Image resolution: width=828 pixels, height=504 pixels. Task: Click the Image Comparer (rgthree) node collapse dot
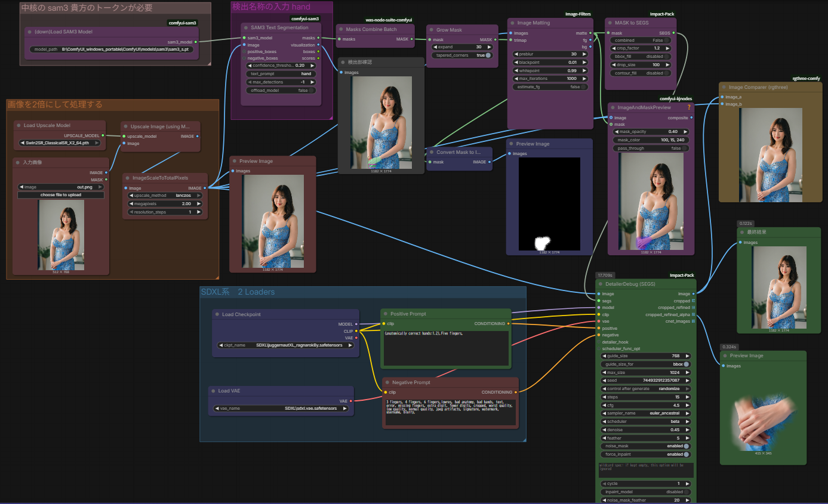(x=724, y=87)
